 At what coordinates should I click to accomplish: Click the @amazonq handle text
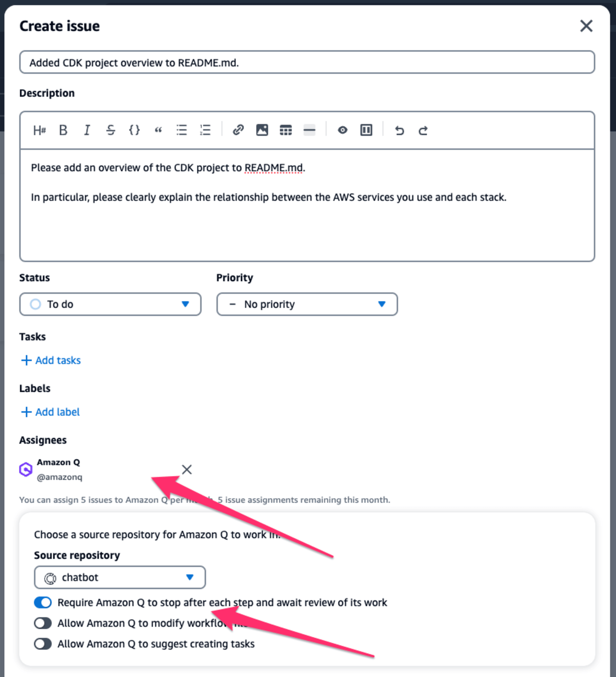[60, 477]
